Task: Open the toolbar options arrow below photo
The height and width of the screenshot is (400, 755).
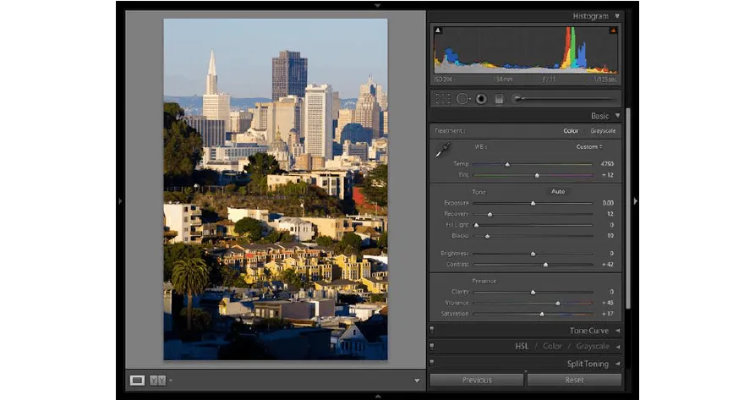Action: pyautogui.click(x=417, y=381)
